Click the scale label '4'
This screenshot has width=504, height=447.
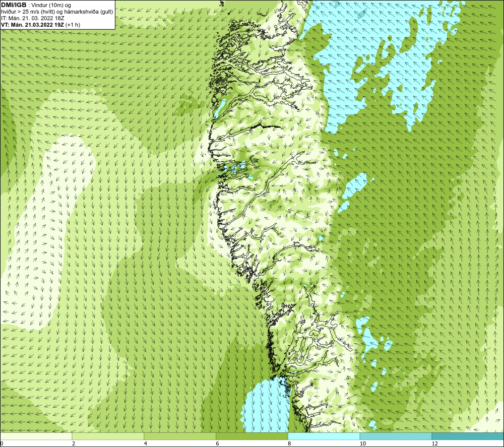click(146, 444)
